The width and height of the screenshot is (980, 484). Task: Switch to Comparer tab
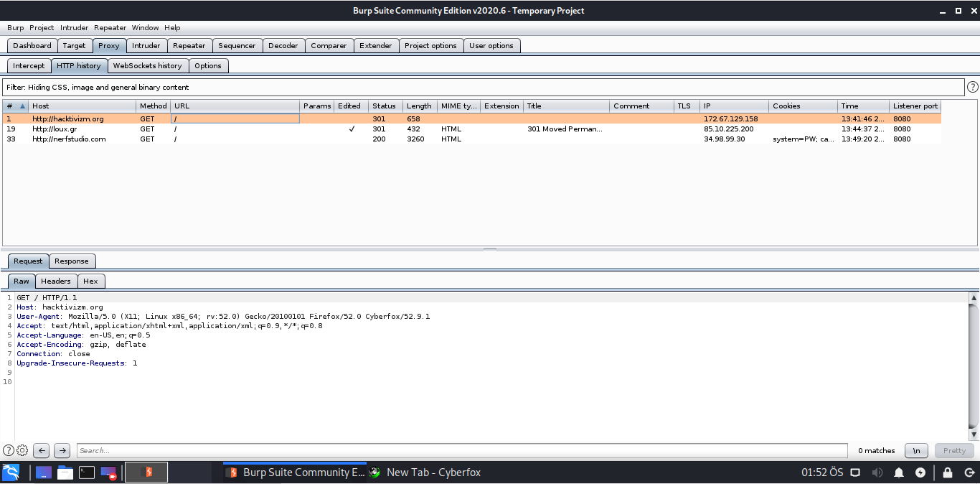click(329, 45)
